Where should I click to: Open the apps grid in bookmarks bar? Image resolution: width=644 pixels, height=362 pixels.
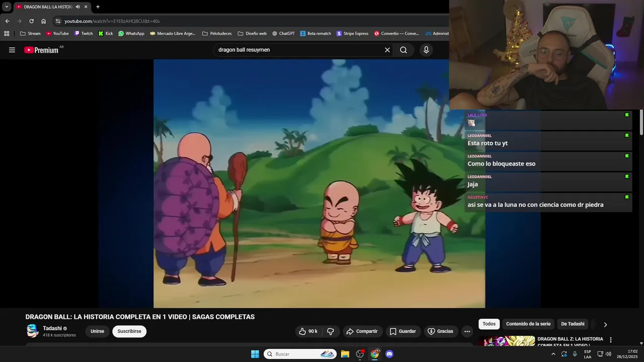(x=7, y=34)
